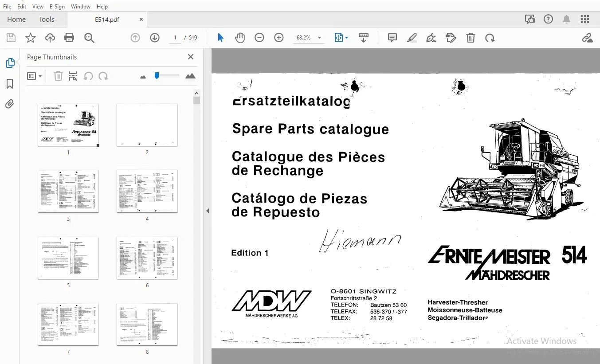Image resolution: width=600 pixels, height=364 pixels.
Task: Save the file with the floppy disk icon
Action: tap(11, 38)
